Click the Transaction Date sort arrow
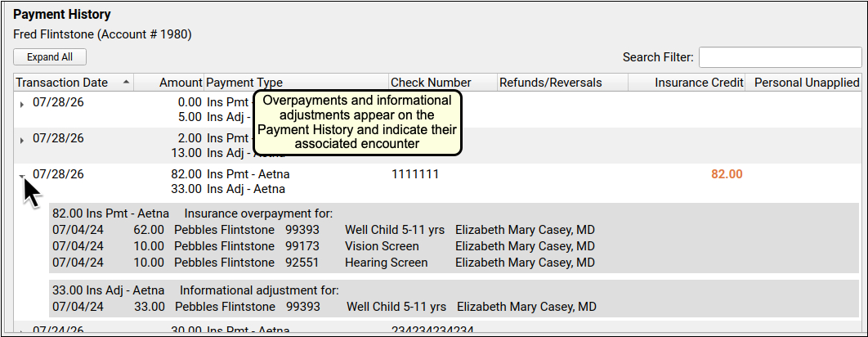 (x=126, y=82)
